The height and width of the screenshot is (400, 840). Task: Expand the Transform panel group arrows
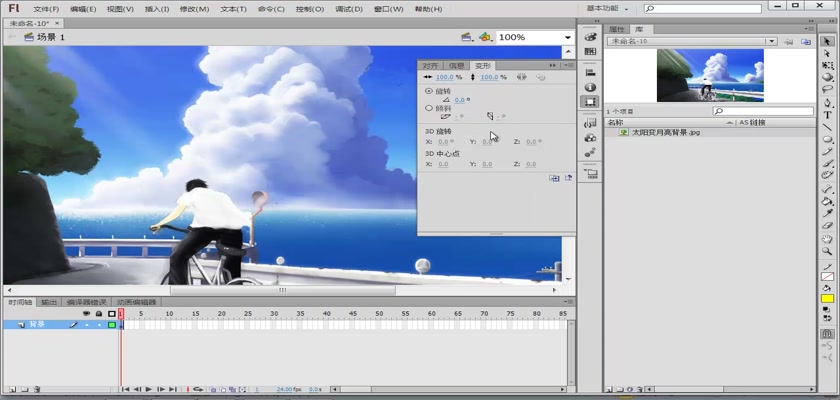(552, 65)
